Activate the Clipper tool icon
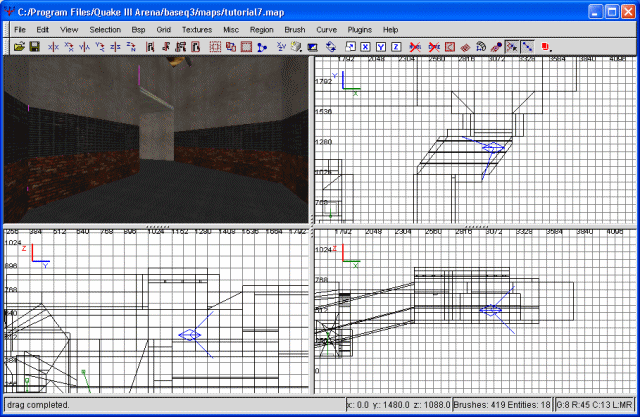Image resolution: width=640 pixels, height=417 pixels. coord(262,47)
